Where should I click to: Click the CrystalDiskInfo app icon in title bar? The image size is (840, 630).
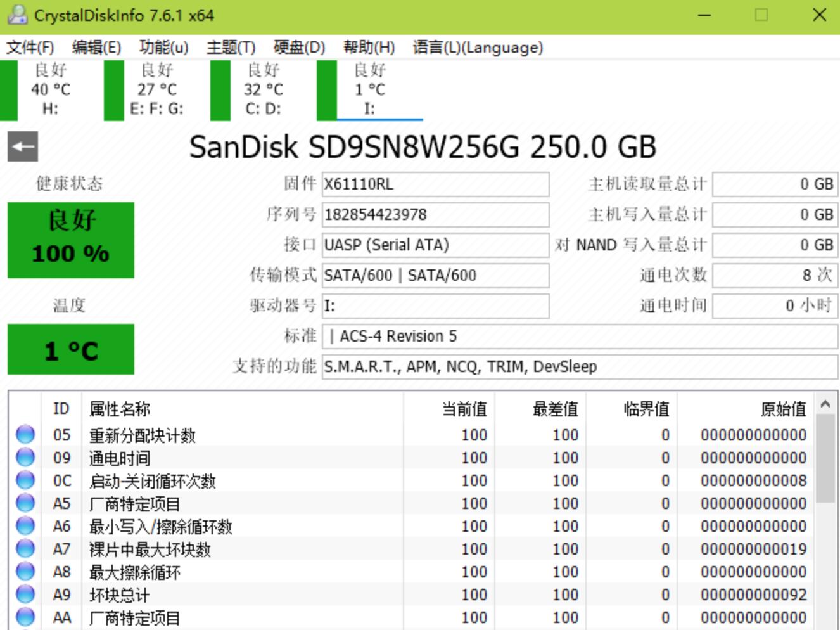(17, 15)
